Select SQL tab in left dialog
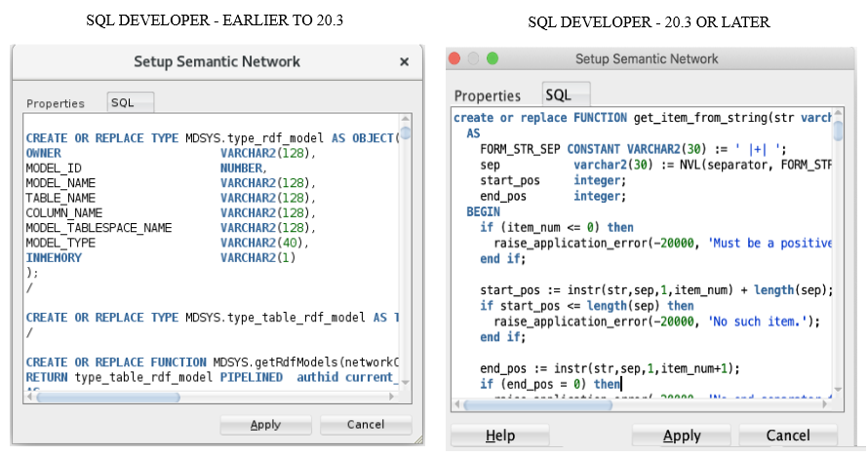868x456 pixels. (x=130, y=102)
